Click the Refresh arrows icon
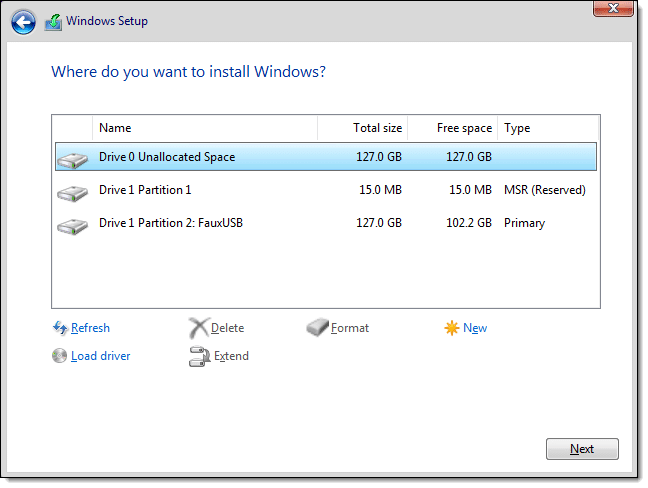648x488 pixels. point(60,328)
